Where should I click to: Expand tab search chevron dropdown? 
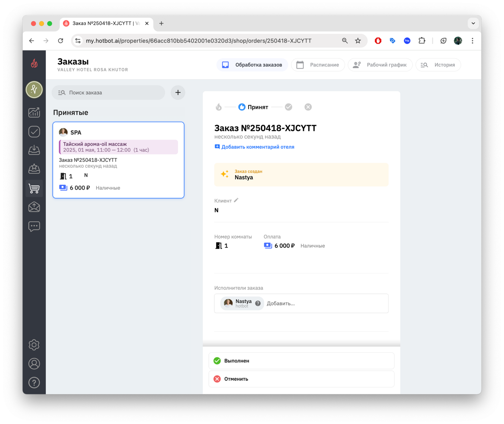click(x=473, y=23)
